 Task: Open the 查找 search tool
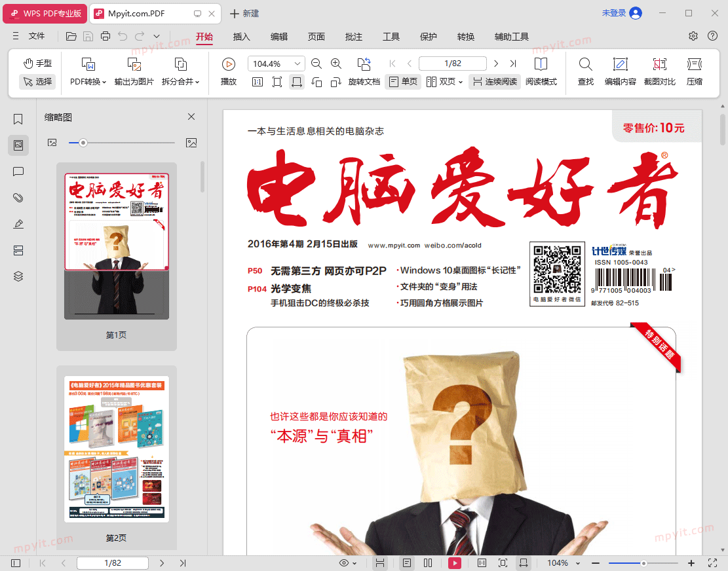pyautogui.click(x=585, y=72)
